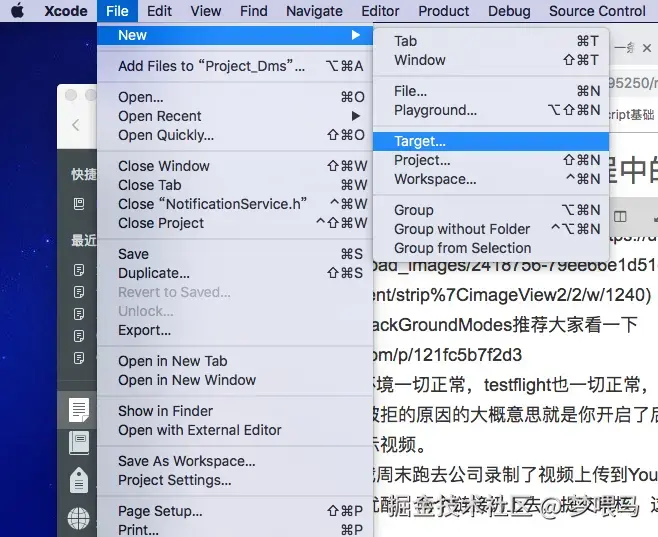Open the Apple menu
This screenshot has height=537, width=658.
pyautogui.click(x=18, y=10)
